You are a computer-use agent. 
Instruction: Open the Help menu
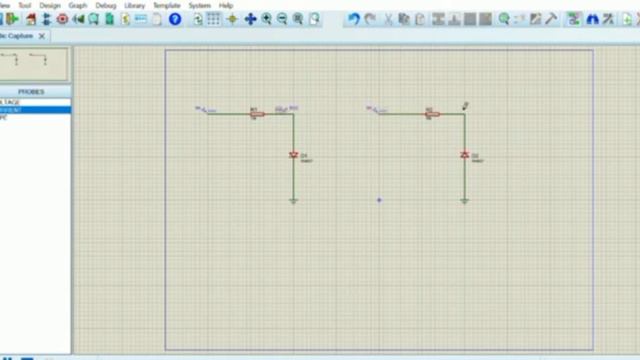pos(226,5)
